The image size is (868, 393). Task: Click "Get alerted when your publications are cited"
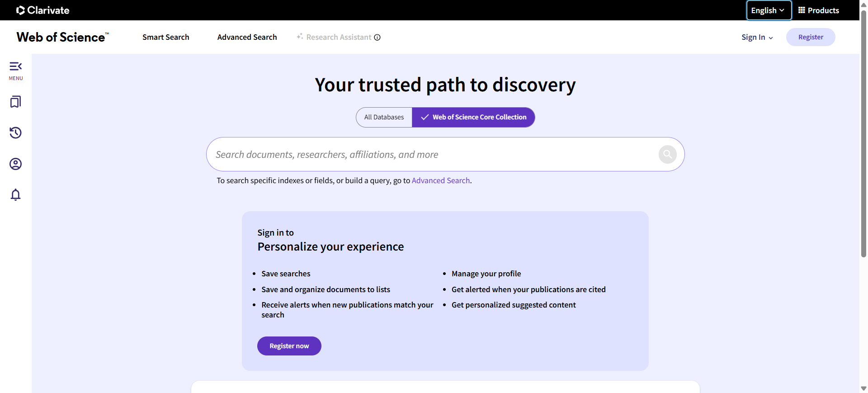pos(528,289)
